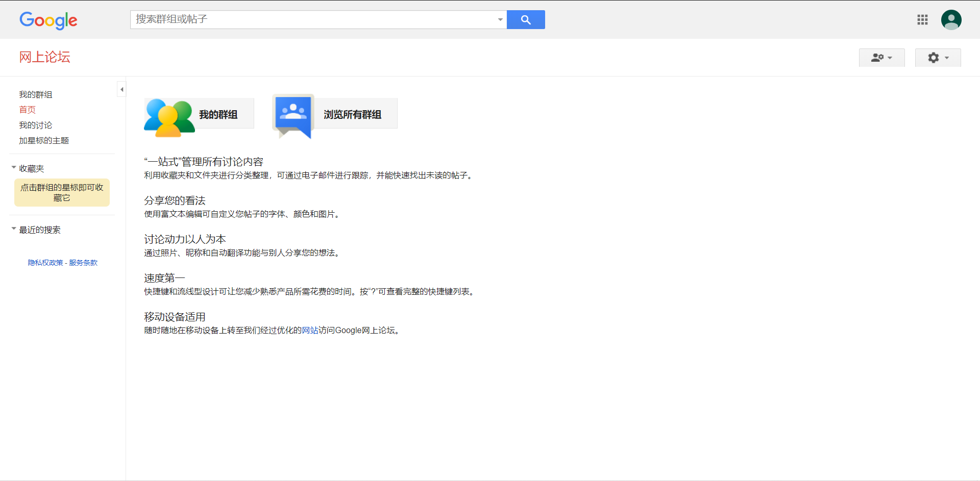Open the account avatar menu
The height and width of the screenshot is (481, 980).
(x=951, y=20)
